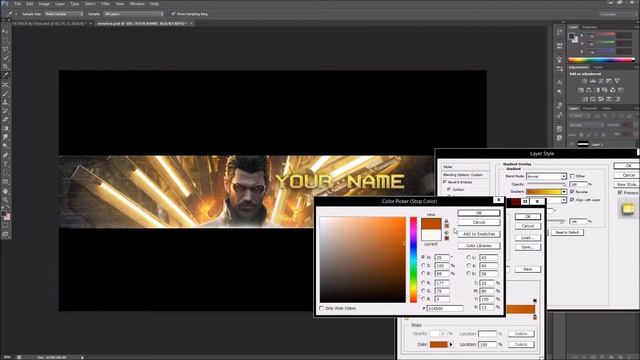Click the Add to Swatches button

[x=479, y=234]
